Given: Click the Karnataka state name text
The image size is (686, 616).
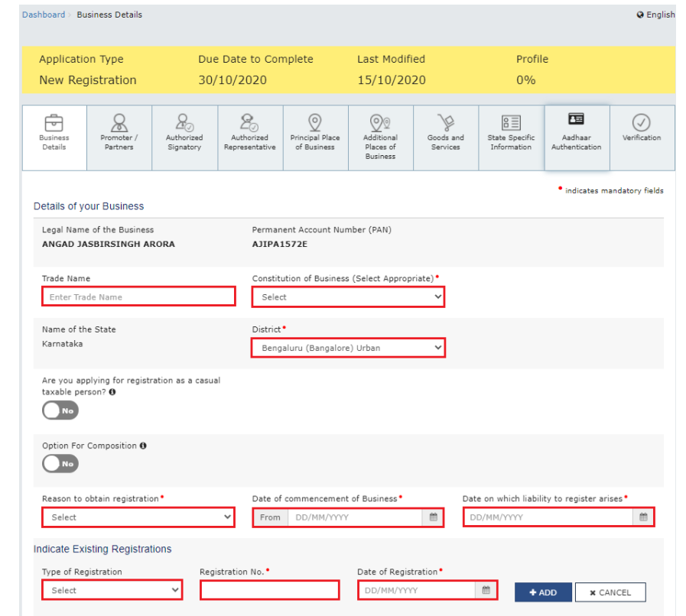Looking at the screenshot, I should [62, 344].
